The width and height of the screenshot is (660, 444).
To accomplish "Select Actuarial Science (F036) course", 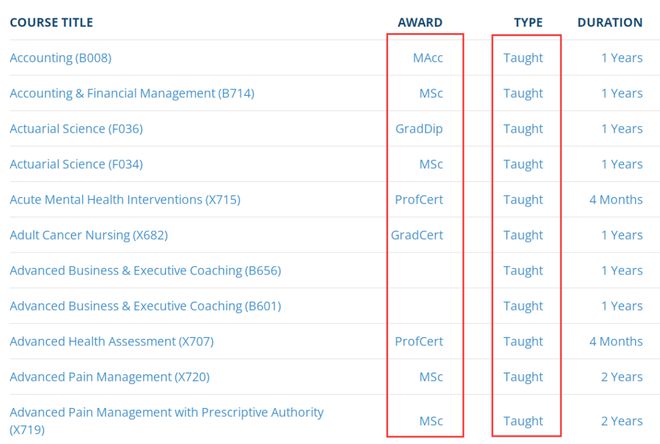I will tap(76, 128).
